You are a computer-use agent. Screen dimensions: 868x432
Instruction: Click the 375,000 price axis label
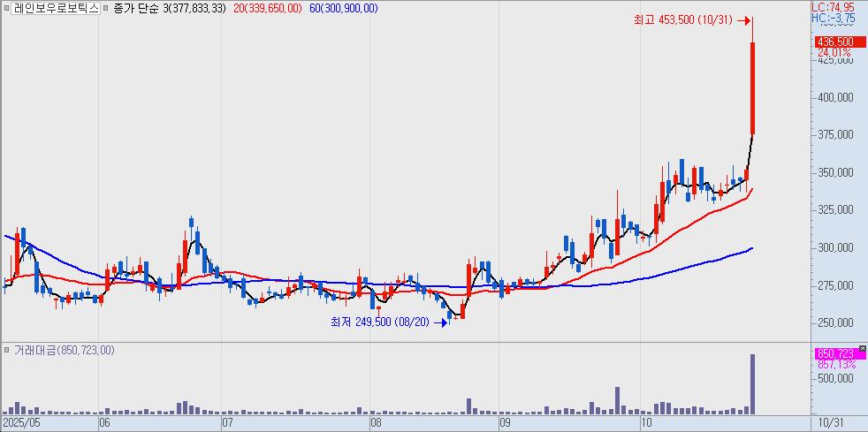(834, 135)
